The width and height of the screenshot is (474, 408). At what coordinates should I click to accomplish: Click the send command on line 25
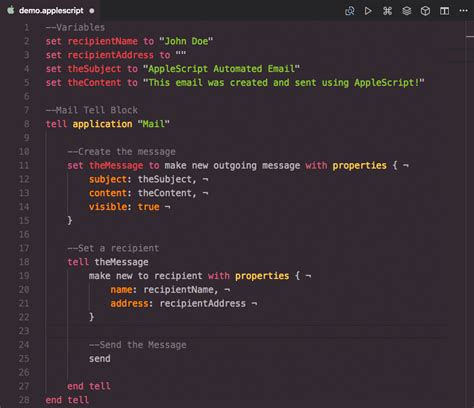[x=100, y=359]
